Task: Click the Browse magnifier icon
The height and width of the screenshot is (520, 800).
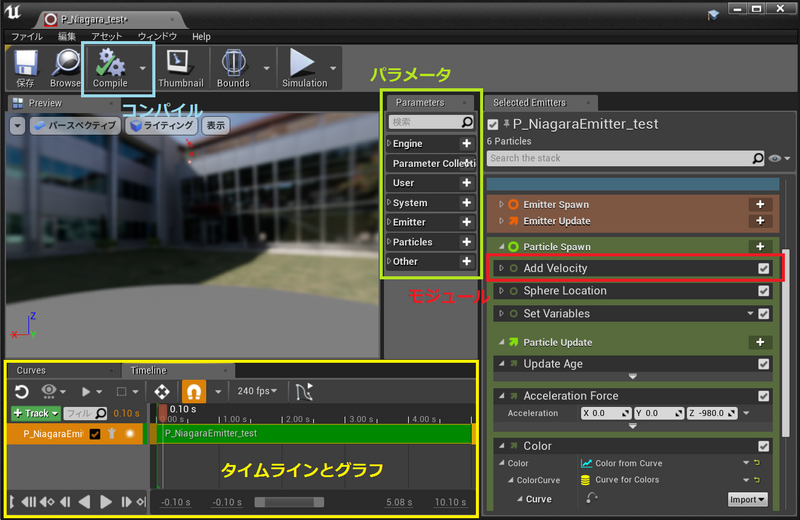Action: (66, 62)
